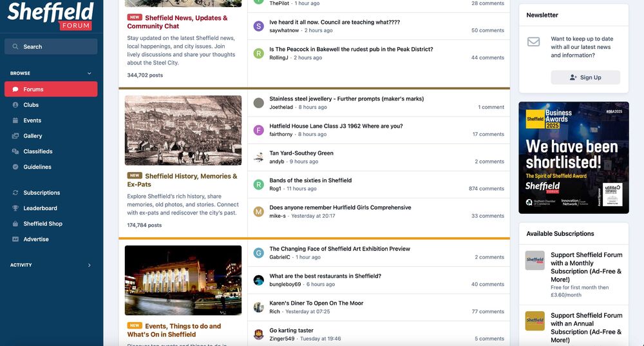Click the Sheffield history engraving thumbnail
Image resolution: width=644 pixels, height=346 pixels.
(183, 130)
